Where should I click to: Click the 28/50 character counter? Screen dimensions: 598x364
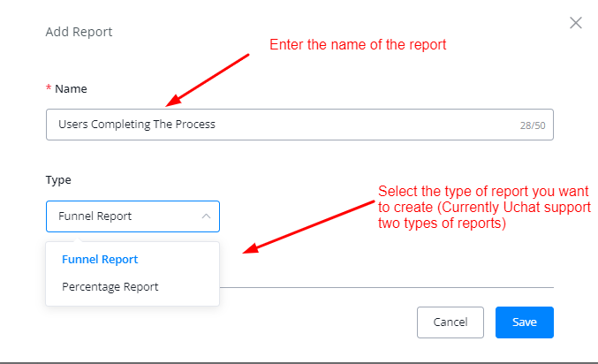pos(532,125)
